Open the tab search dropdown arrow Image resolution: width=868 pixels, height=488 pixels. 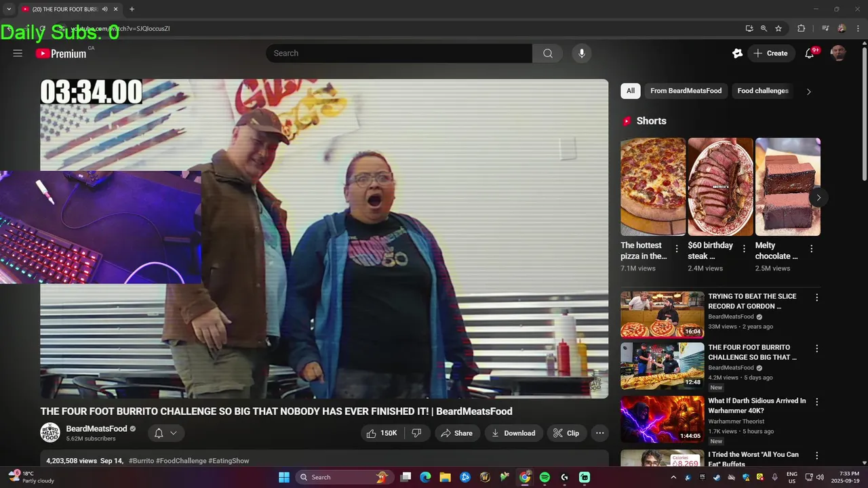click(x=9, y=9)
